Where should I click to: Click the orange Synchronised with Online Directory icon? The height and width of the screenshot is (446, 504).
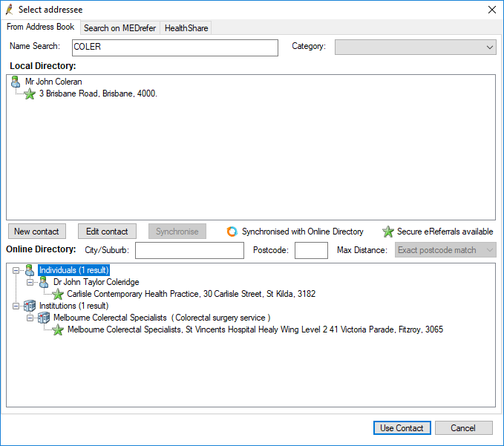(232, 232)
